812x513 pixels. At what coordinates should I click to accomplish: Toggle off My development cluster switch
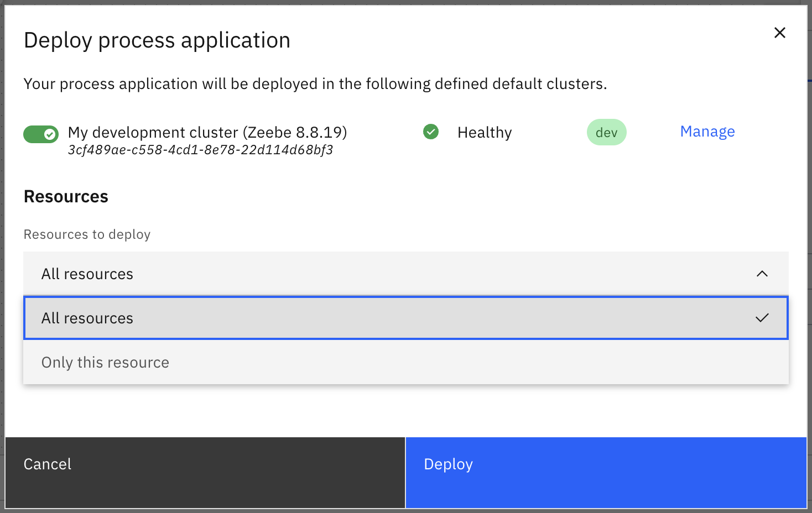(x=41, y=134)
